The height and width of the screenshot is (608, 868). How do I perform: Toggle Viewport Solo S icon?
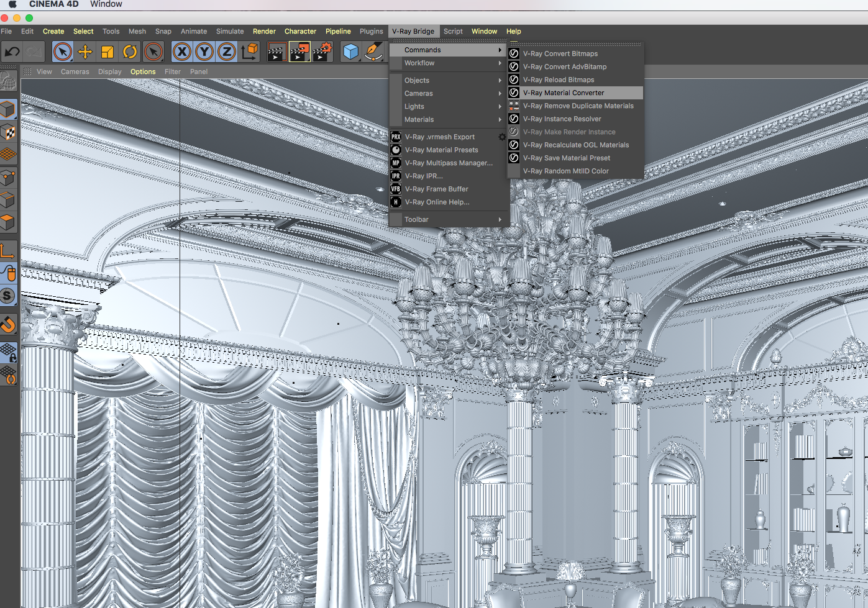(7, 296)
